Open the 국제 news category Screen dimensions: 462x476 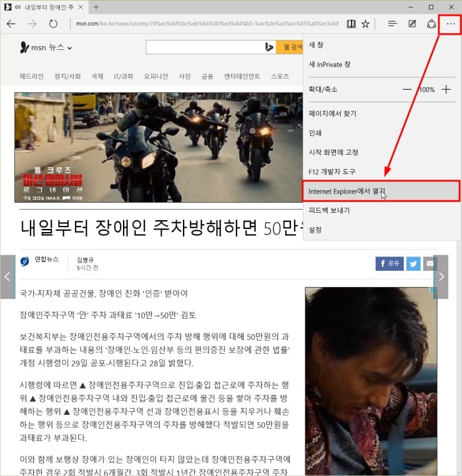click(97, 76)
